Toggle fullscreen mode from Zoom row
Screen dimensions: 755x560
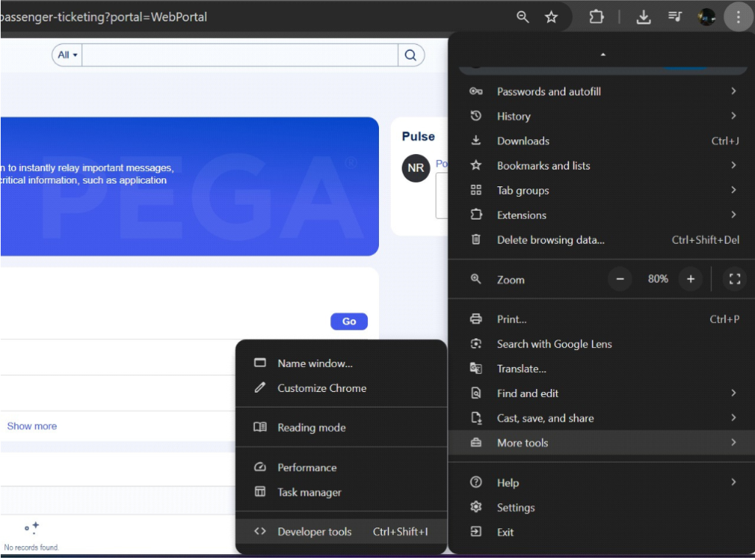coord(734,279)
